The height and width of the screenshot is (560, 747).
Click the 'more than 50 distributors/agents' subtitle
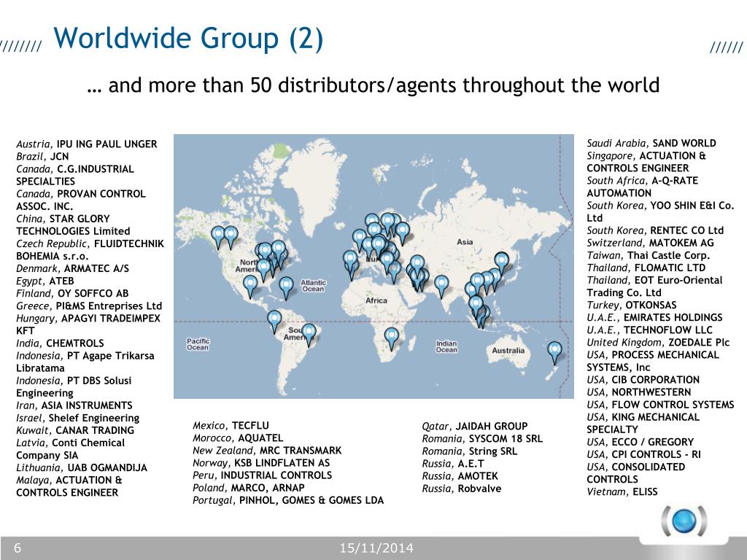point(373,85)
